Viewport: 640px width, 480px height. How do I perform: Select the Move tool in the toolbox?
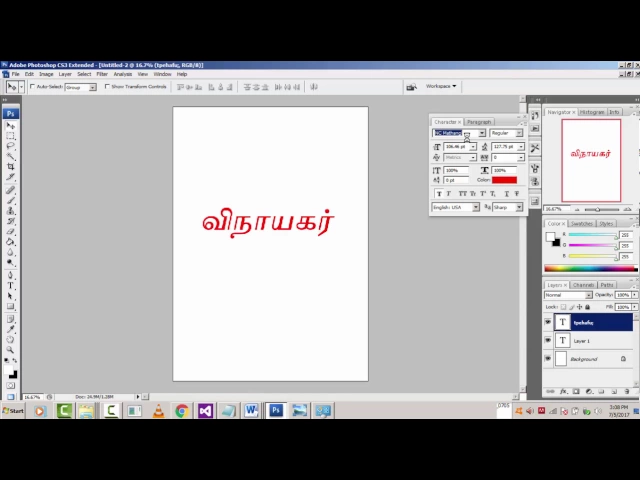(x=11, y=125)
